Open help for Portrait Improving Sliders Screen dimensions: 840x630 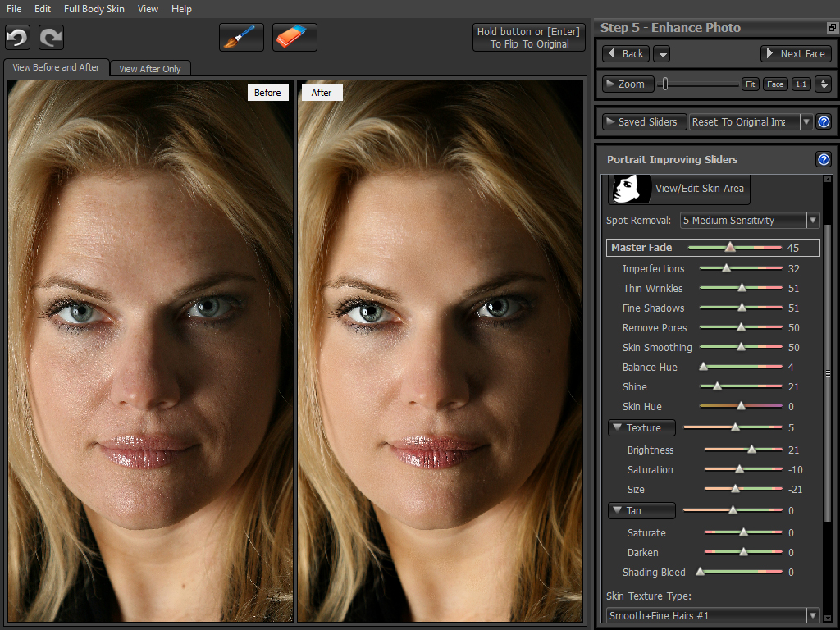[824, 160]
